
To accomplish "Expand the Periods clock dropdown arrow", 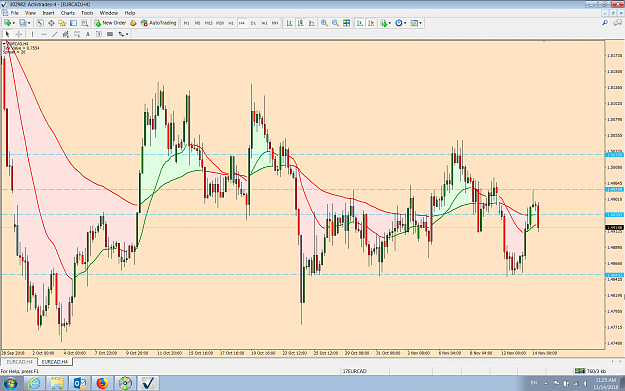I will coord(405,23).
